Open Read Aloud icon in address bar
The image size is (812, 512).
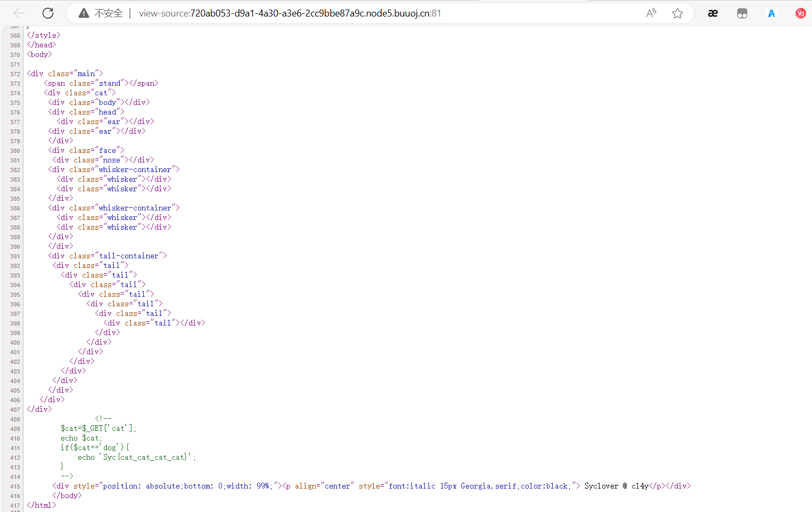point(651,13)
